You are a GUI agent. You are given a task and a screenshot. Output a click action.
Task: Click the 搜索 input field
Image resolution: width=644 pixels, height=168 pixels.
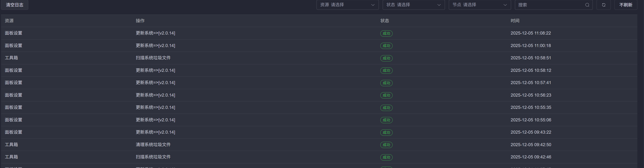550,5
